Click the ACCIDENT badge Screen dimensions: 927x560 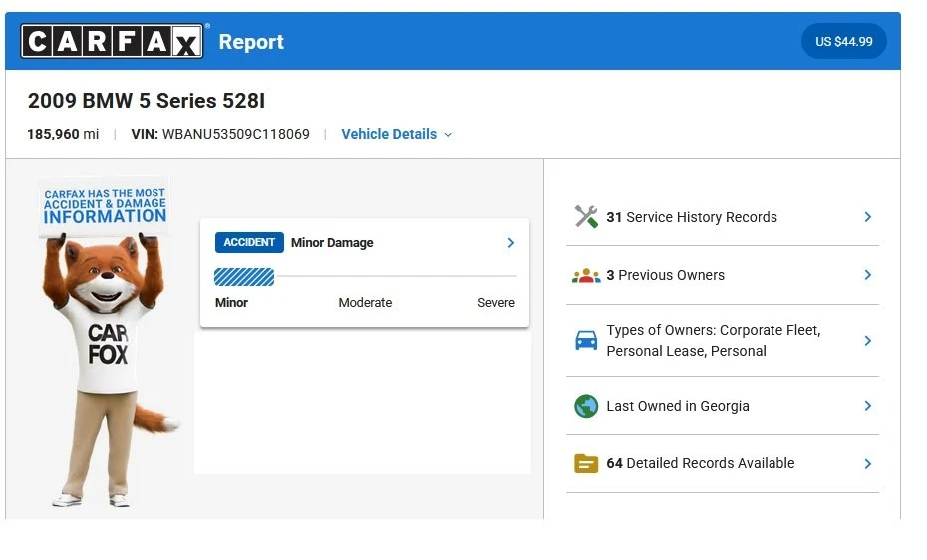point(249,242)
